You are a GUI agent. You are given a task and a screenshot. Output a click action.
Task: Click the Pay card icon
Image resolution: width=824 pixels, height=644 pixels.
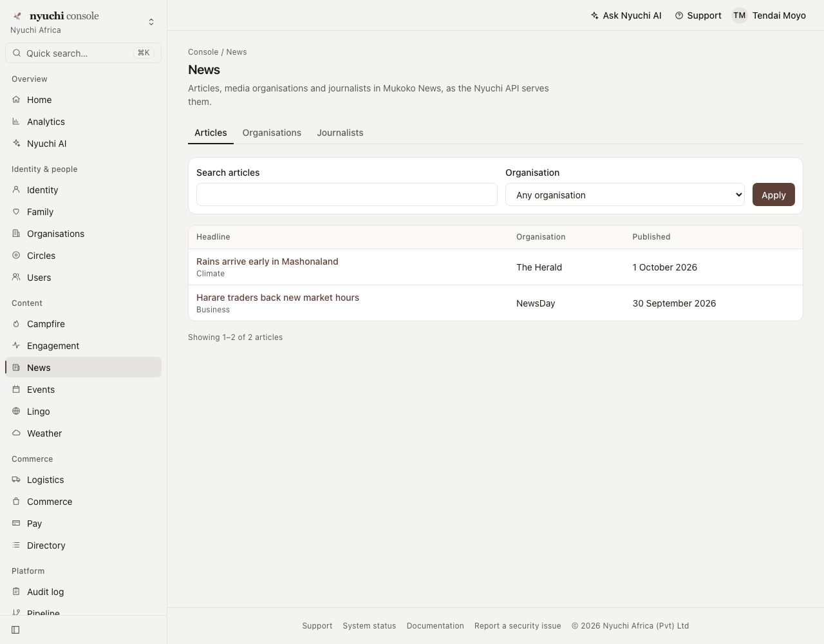16,524
